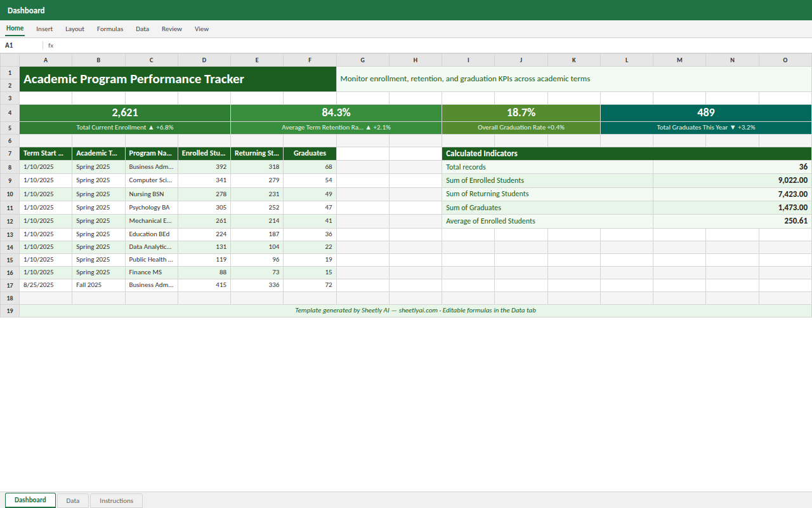Click the 2,621 total enrollment value
This screenshot has width=812, height=508.
pos(125,112)
